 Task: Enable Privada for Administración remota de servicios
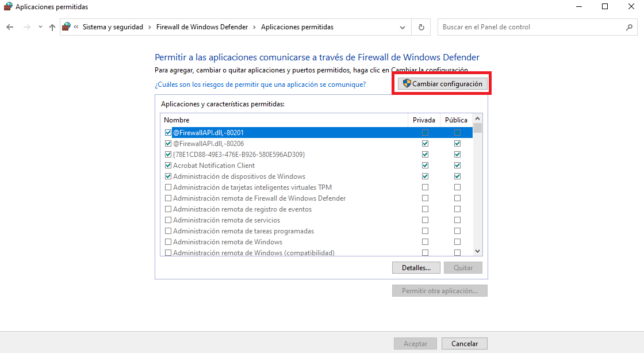425,220
